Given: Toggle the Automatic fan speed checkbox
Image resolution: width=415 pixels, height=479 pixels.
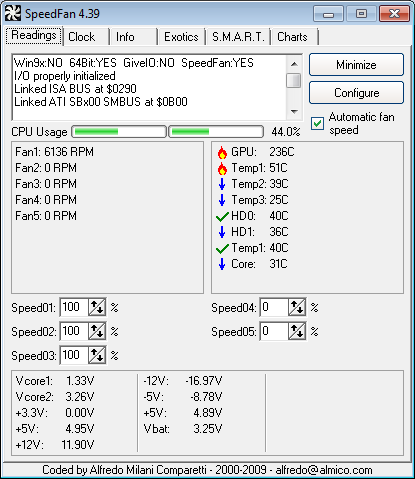Looking at the screenshot, I should tap(317, 123).
